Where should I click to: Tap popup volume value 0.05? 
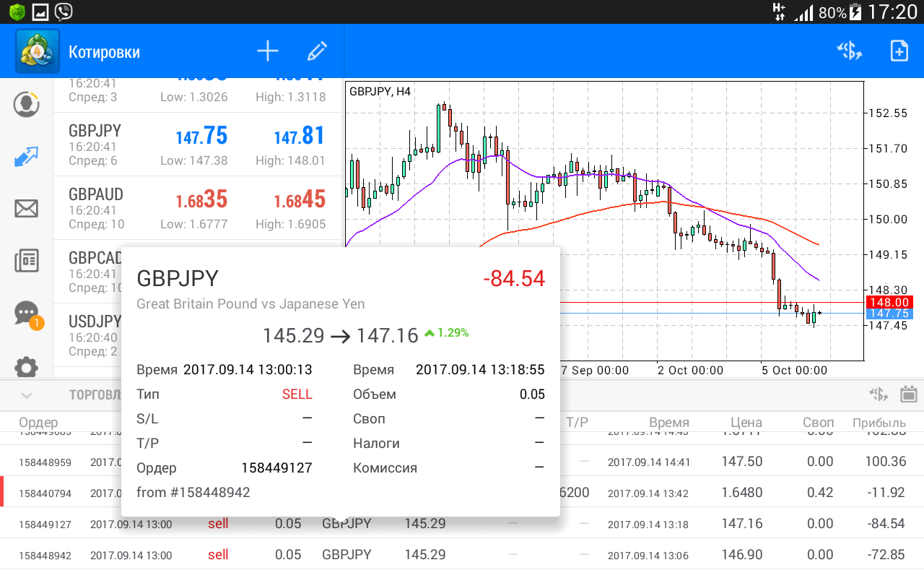532,394
